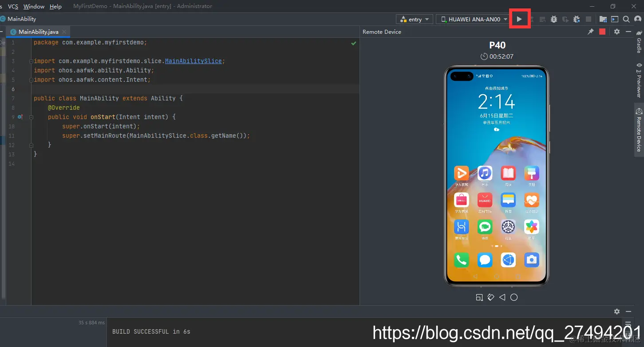Tap the device home circle button
644x347 pixels.
tap(514, 297)
